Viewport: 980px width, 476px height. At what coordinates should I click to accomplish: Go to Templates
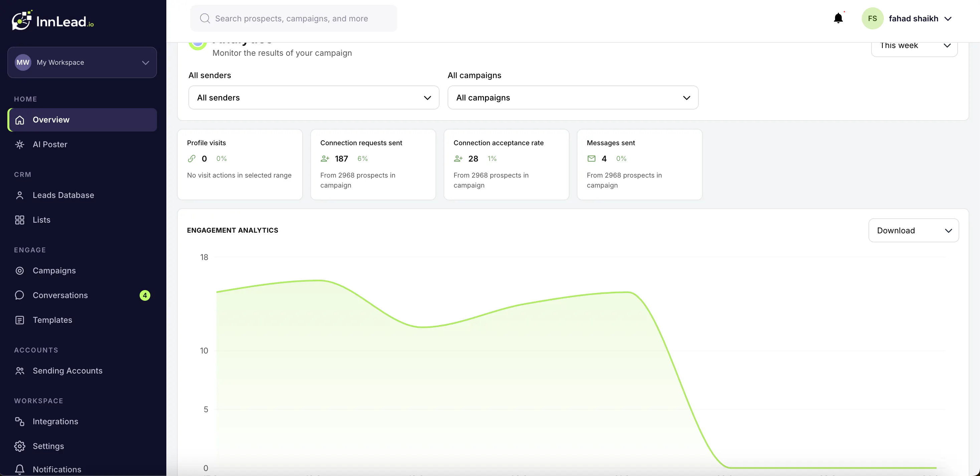pyautogui.click(x=82, y=320)
